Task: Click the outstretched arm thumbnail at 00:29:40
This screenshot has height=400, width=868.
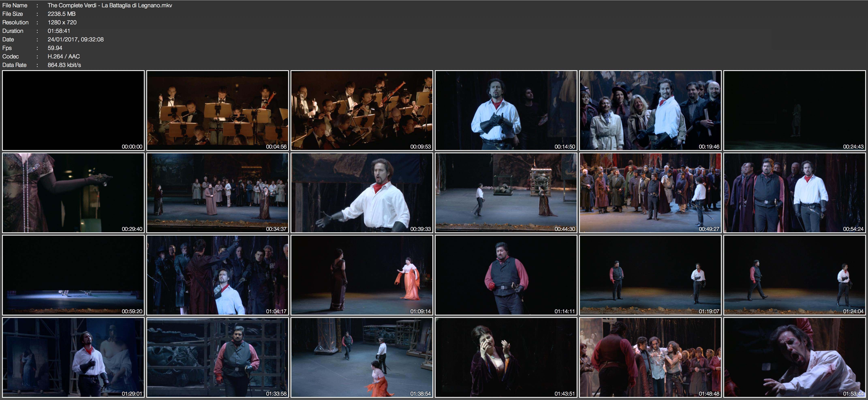Action: tap(73, 192)
